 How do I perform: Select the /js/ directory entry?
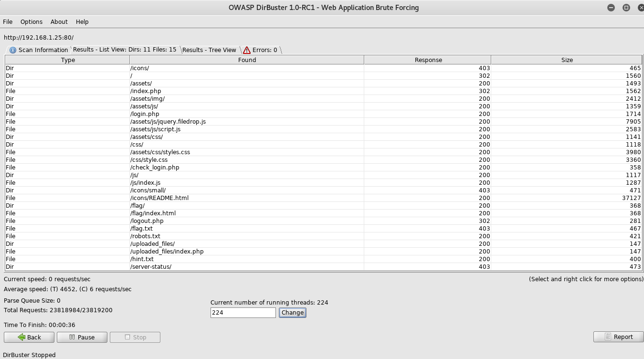[324, 175]
